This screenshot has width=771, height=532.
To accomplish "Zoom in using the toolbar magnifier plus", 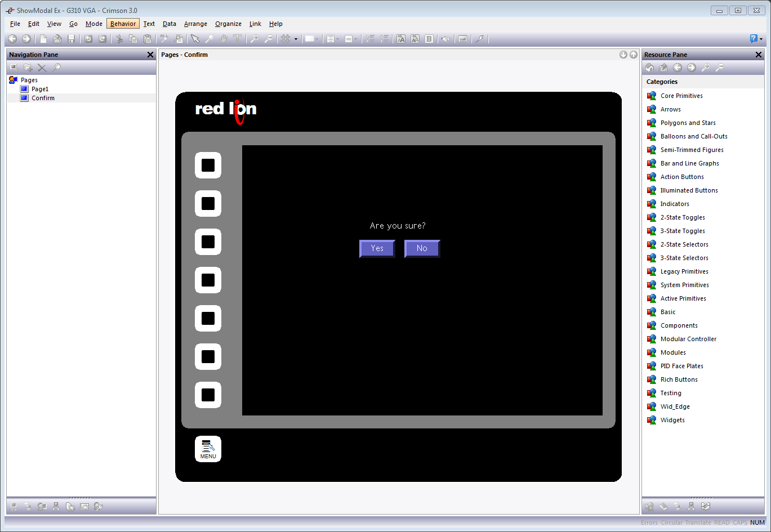I will [255, 39].
